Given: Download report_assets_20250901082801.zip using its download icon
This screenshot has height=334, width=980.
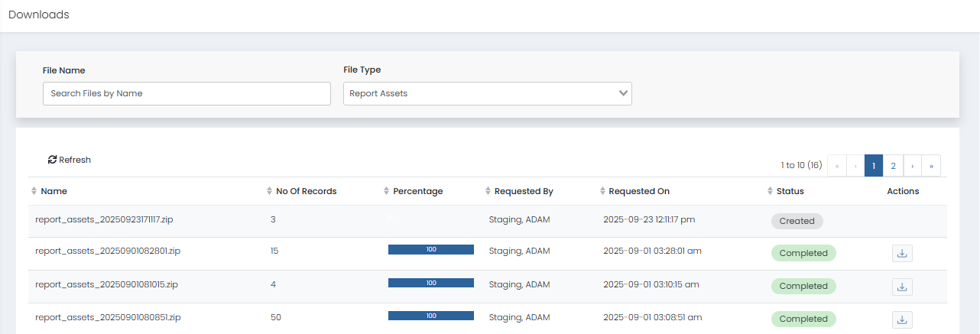Looking at the screenshot, I should (902, 253).
